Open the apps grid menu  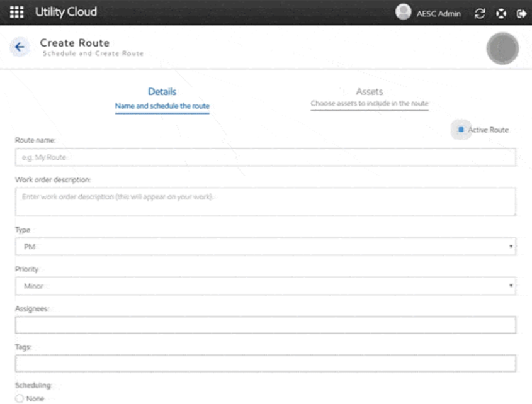18,13
